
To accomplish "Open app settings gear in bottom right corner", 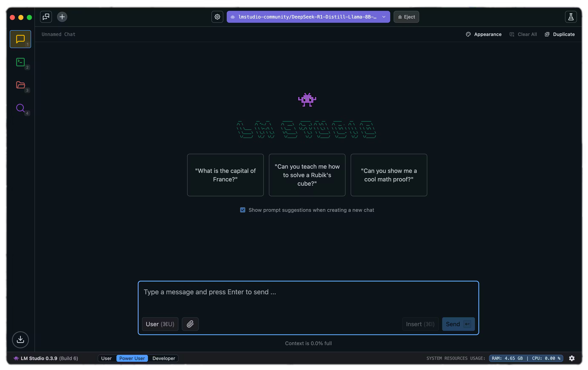I will [572, 358].
